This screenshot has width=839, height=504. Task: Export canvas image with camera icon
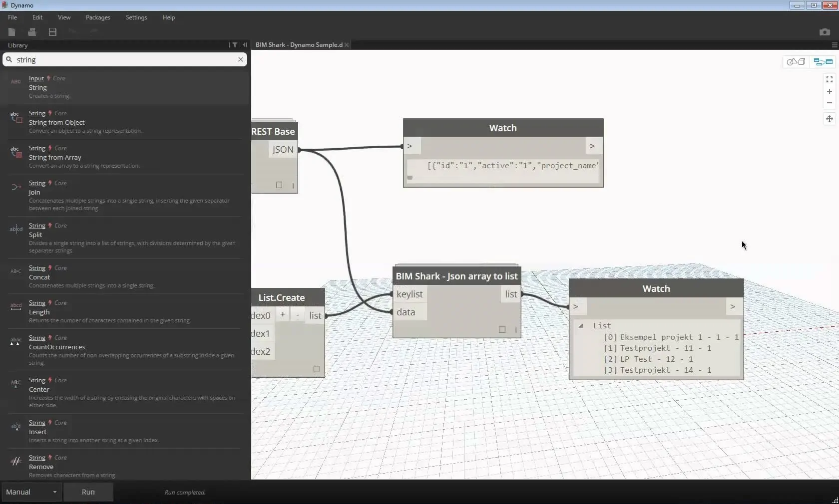(825, 32)
